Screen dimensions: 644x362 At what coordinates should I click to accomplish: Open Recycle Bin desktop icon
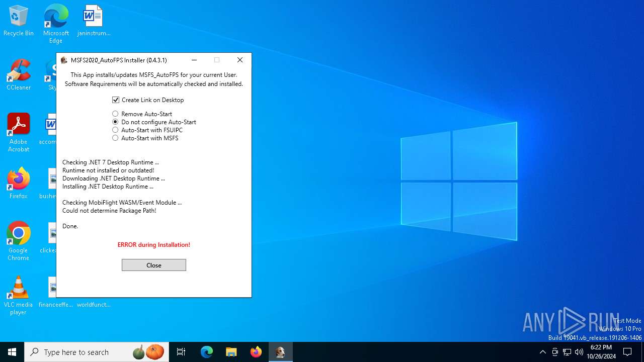click(x=19, y=21)
